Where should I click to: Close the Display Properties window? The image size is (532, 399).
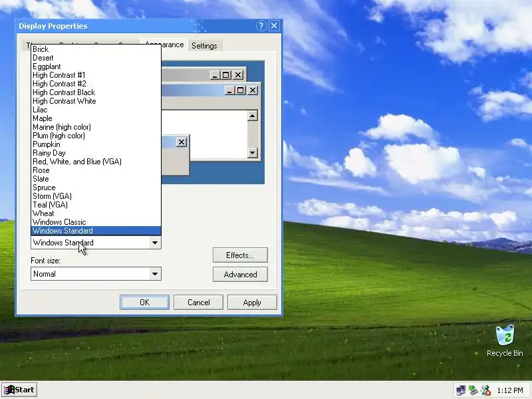pos(274,26)
